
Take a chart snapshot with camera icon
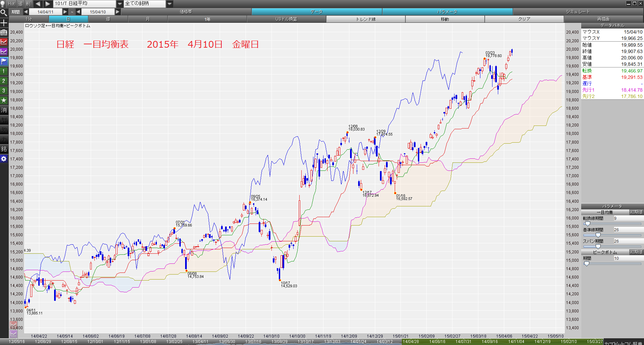(4, 32)
